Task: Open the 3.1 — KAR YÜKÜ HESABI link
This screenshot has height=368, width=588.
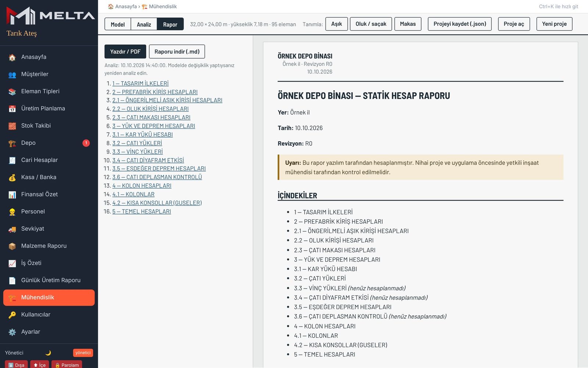Action: (x=143, y=135)
